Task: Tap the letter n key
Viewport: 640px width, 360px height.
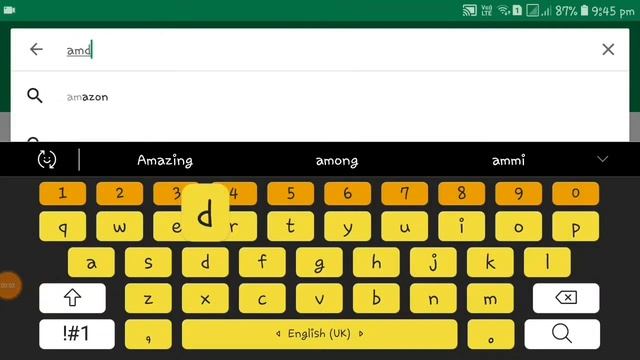Action: (433, 298)
